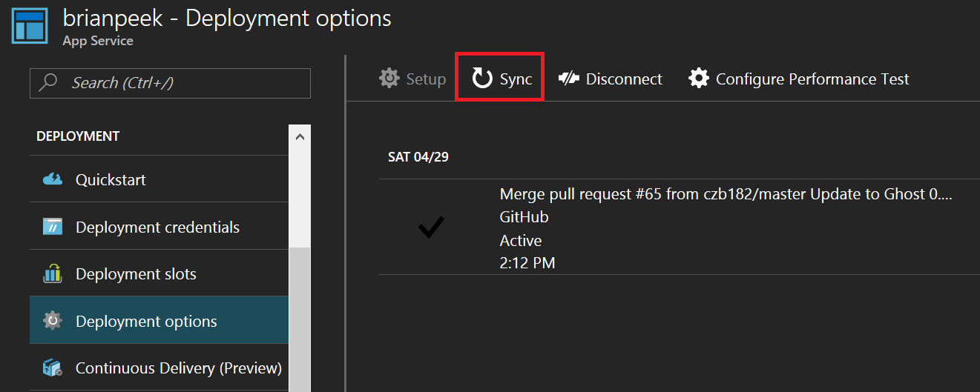980x392 pixels.
Task: Click the DEPLOYMENT section header
Action: point(78,136)
